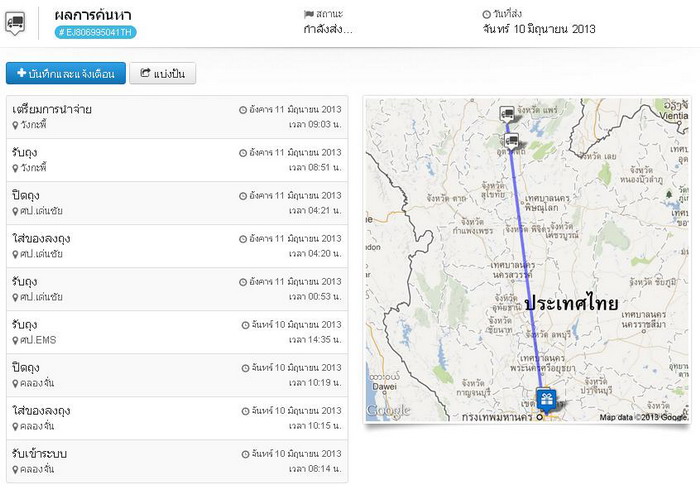Image resolution: width=700 pixels, height=495 pixels.
Task: Click the clock icon beside วันที่ส่ง
Action: [486, 14]
